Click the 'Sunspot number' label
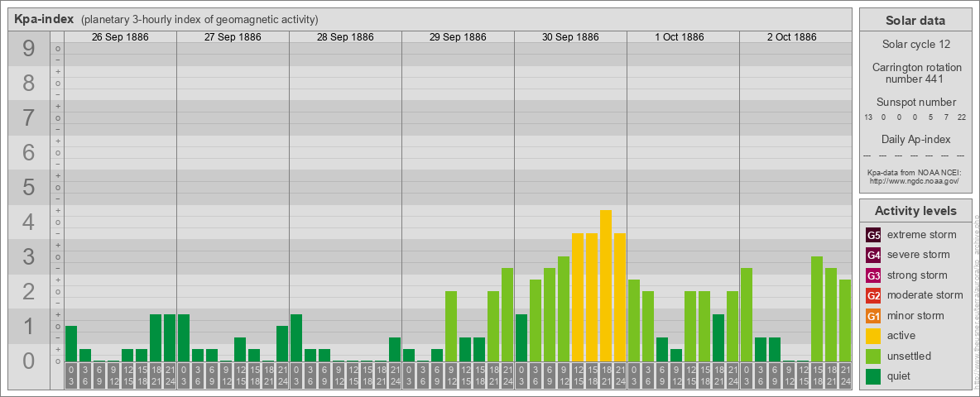Viewport: 980px width, 397px height. (915, 103)
